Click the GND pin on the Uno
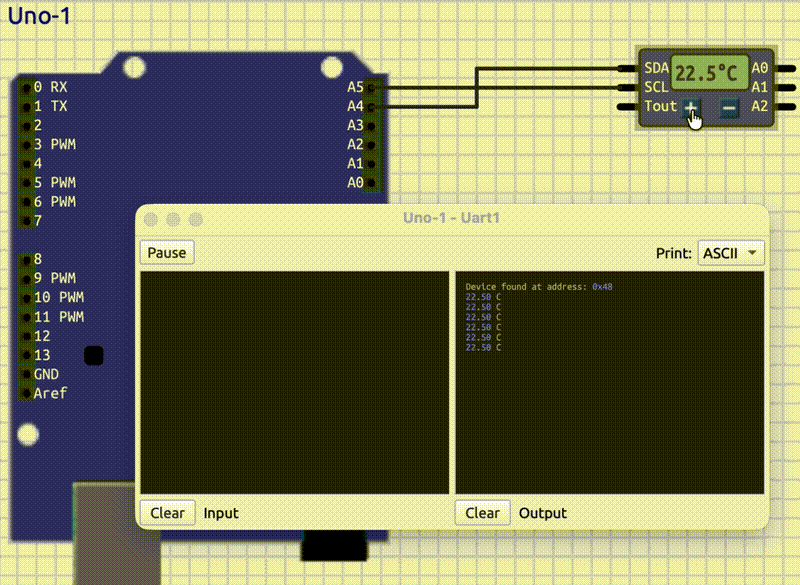Screen dimensions: 800x585 click(25, 374)
